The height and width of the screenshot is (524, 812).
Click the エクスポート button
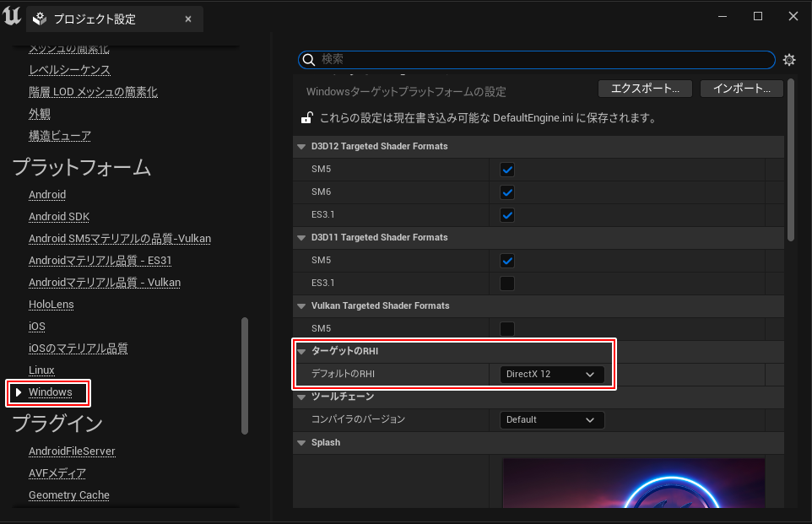pyautogui.click(x=645, y=89)
